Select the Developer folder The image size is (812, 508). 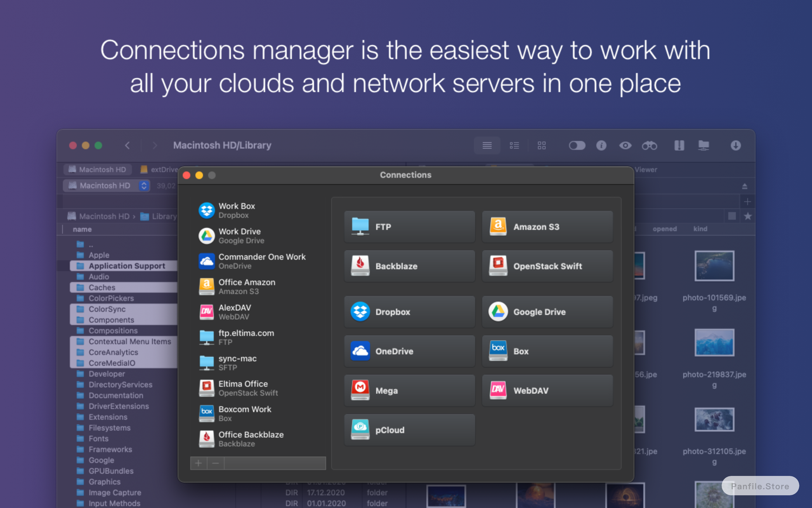click(123, 374)
